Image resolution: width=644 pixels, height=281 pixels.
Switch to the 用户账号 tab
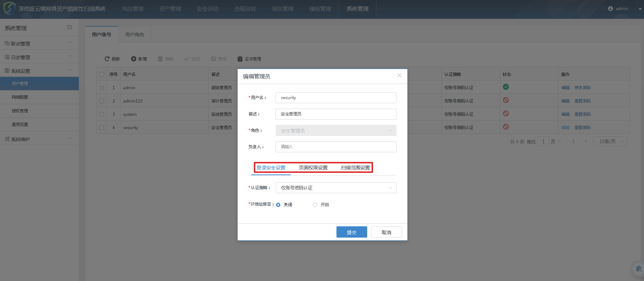click(102, 34)
